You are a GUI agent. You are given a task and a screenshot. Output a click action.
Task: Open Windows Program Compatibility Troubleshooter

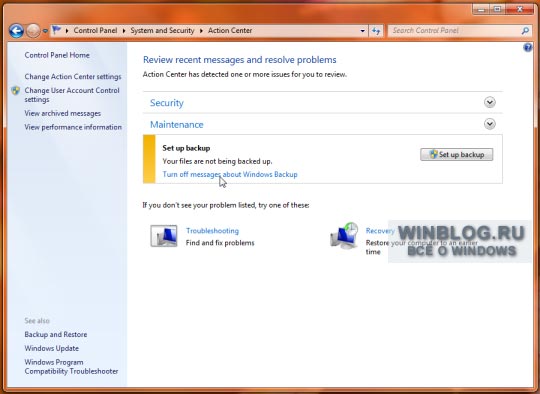click(x=71, y=366)
